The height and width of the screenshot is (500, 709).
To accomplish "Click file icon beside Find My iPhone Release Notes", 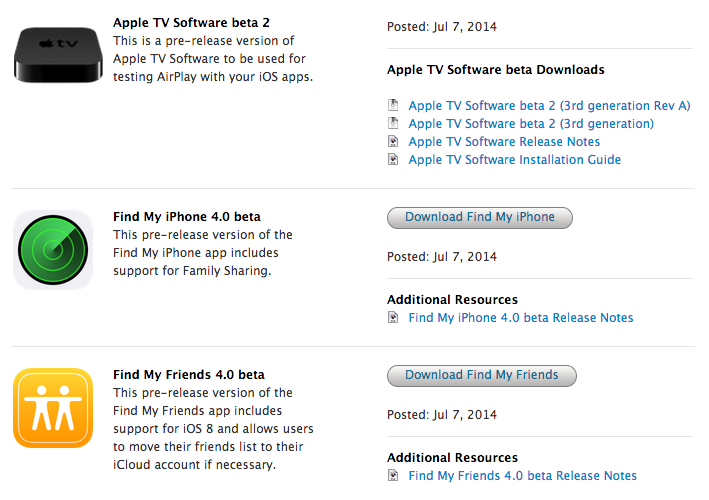I will pyautogui.click(x=394, y=317).
